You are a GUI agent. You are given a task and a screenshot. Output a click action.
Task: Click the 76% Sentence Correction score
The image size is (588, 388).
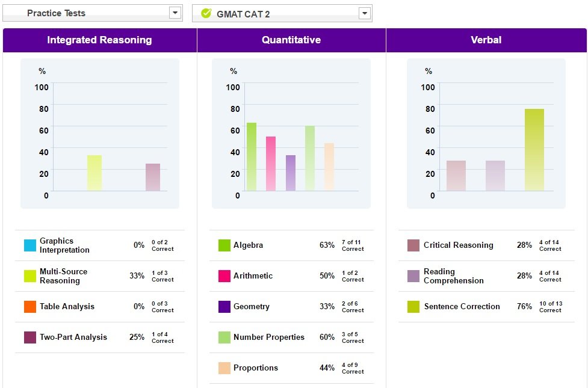524,307
